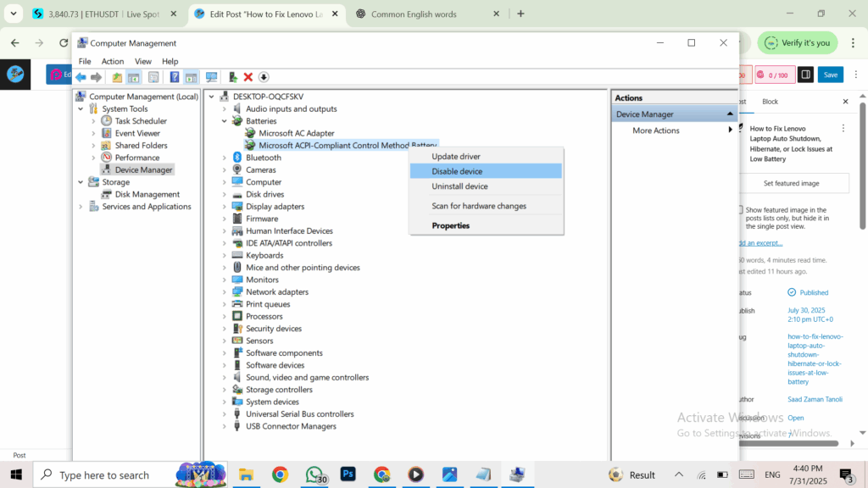
Task: Click the red X Uninstall device icon
Action: pos(248,77)
